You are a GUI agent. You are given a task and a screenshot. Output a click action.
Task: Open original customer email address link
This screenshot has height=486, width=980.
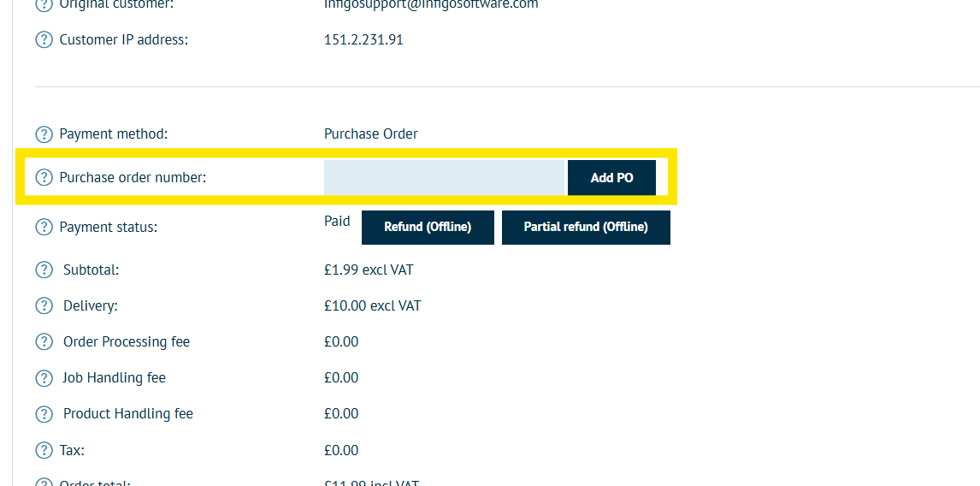pyautogui.click(x=431, y=4)
